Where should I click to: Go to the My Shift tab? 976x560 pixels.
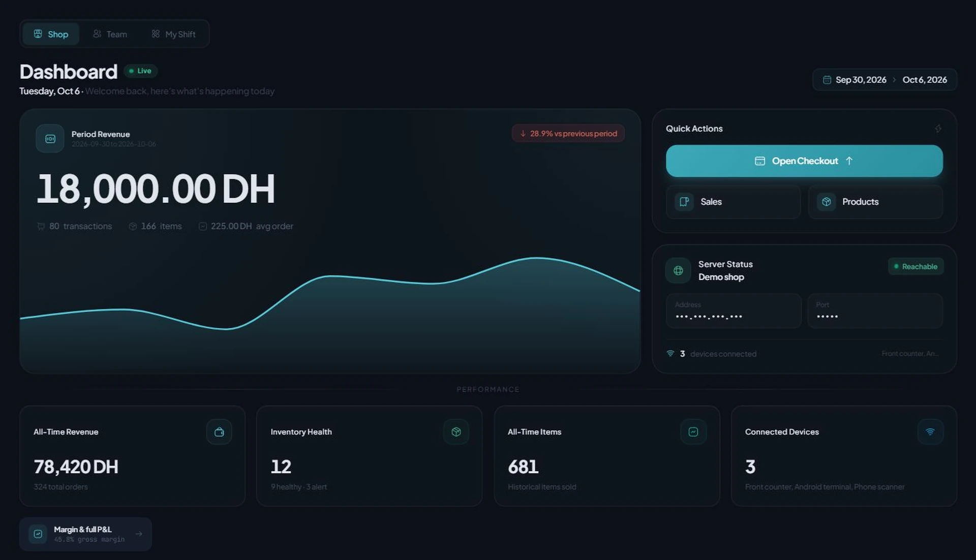(173, 34)
